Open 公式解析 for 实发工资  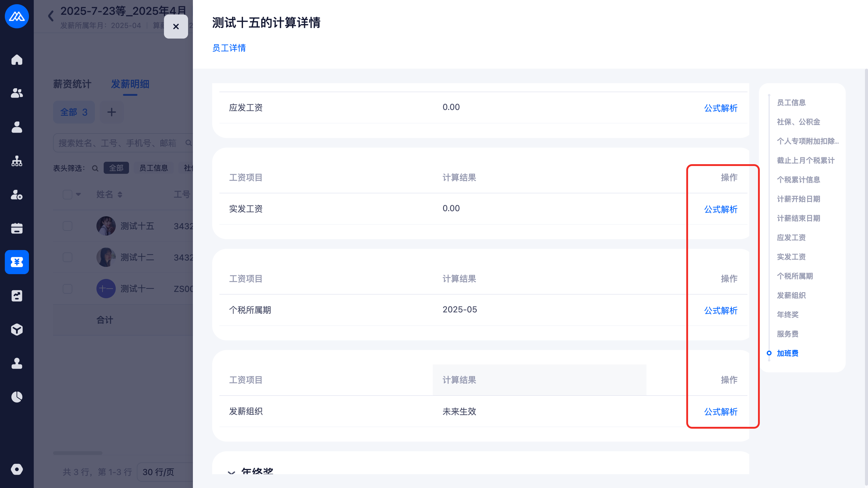[x=721, y=209]
